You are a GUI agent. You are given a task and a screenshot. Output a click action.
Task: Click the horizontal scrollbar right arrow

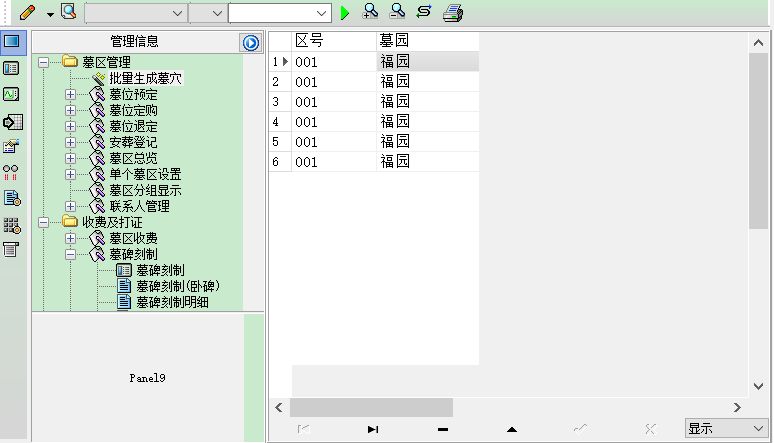pos(737,407)
